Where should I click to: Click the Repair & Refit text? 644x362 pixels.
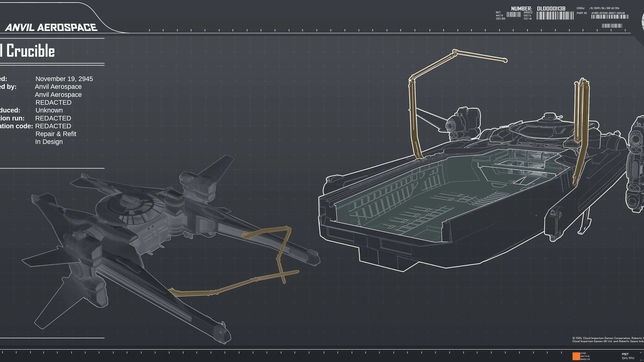(x=56, y=134)
